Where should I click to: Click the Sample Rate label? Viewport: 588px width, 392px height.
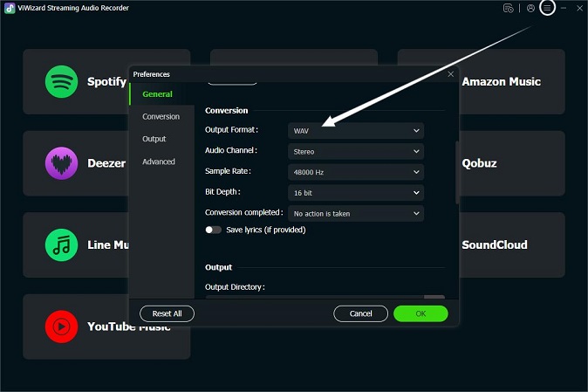[228, 171]
